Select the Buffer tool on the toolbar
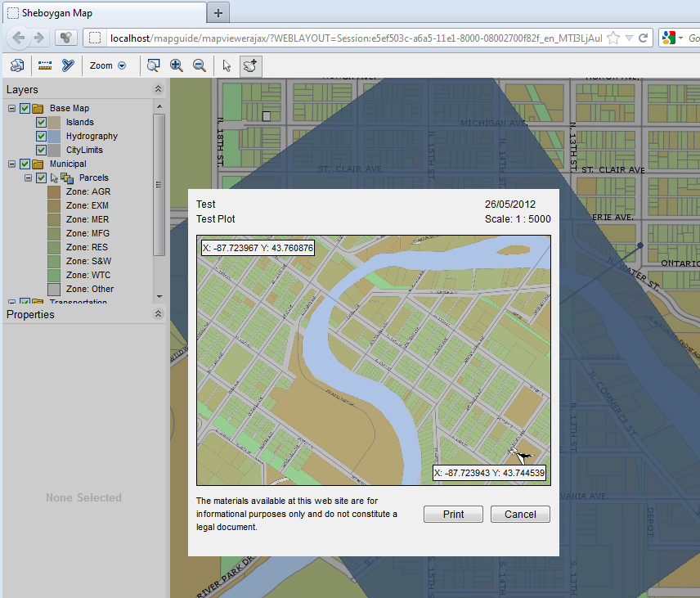The width and height of the screenshot is (700, 598). 68,65
